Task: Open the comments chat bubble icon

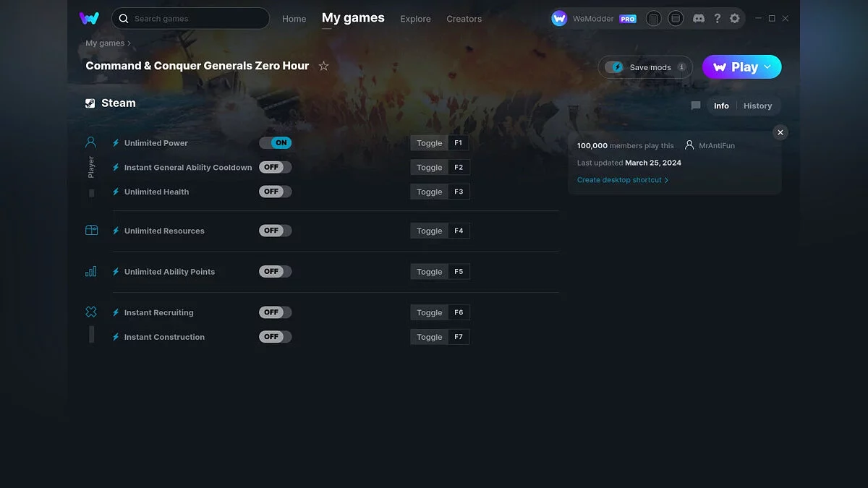Action: tap(696, 106)
